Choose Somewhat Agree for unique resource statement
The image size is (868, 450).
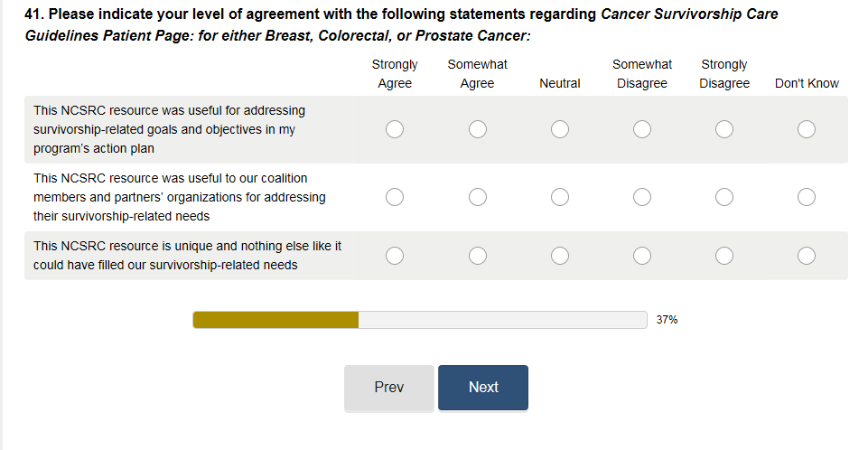478,257
